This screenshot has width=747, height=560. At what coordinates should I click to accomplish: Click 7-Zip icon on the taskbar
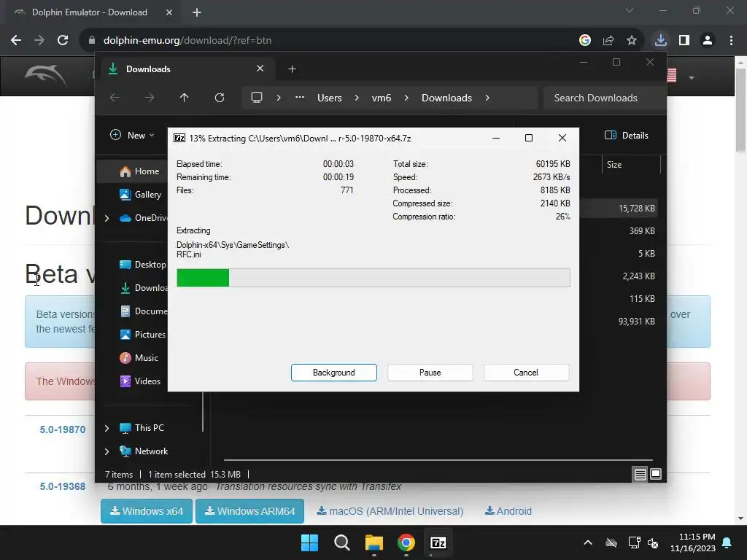click(x=438, y=542)
